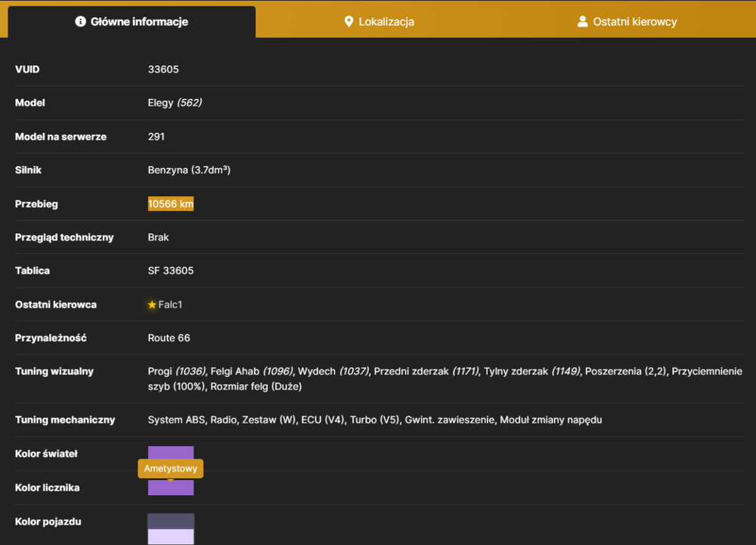Click the Elegy (562) model name
Image resolution: width=756 pixels, height=545 pixels.
[175, 103]
